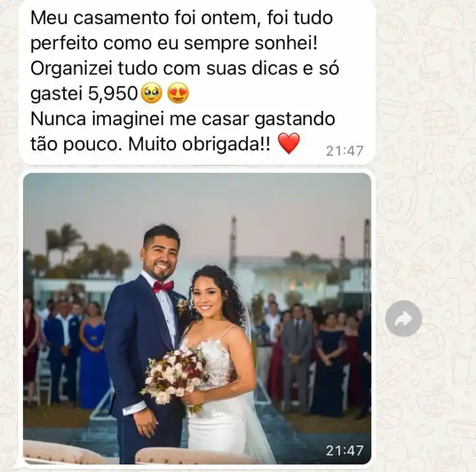Screen dimensions: 476x472
Task: Select the 21:47 timestamp on text message
Action: (345, 151)
